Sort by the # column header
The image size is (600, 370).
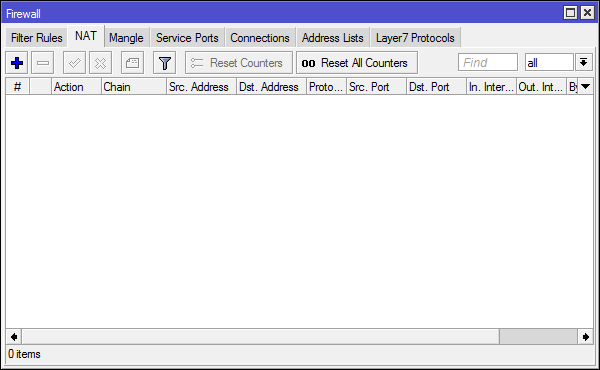tap(17, 87)
